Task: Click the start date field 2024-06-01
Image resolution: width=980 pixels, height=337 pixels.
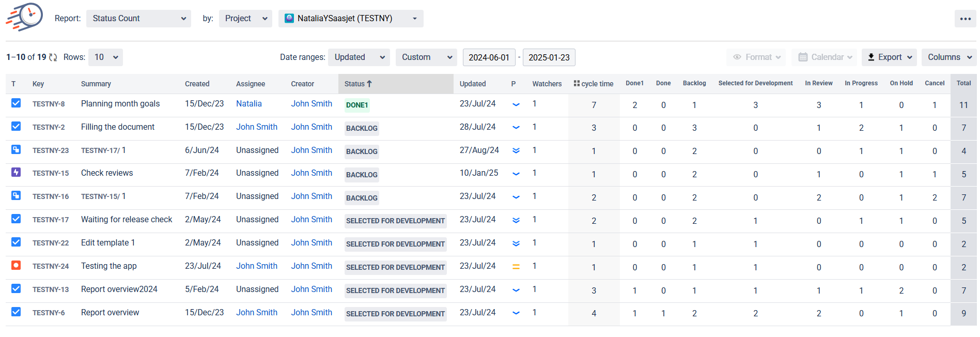Action: [489, 57]
